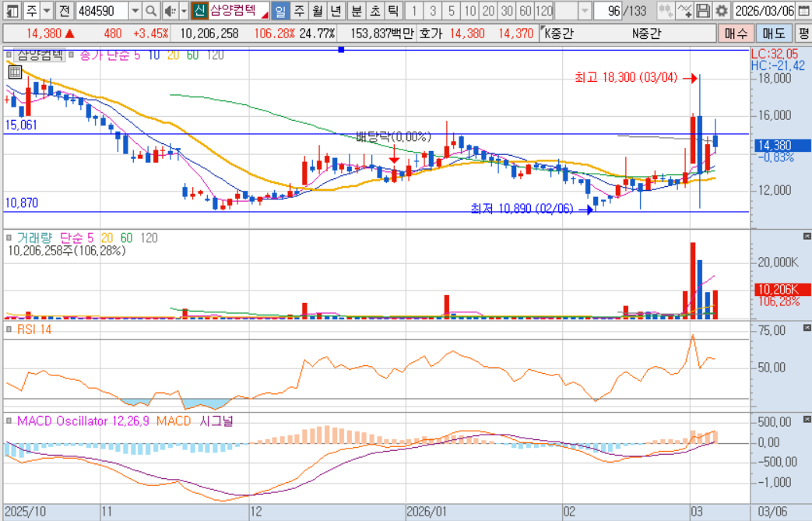This screenshot has width=812, height=521.
Task: Choose the 10 interval button
Action: (x=469, y=10)
